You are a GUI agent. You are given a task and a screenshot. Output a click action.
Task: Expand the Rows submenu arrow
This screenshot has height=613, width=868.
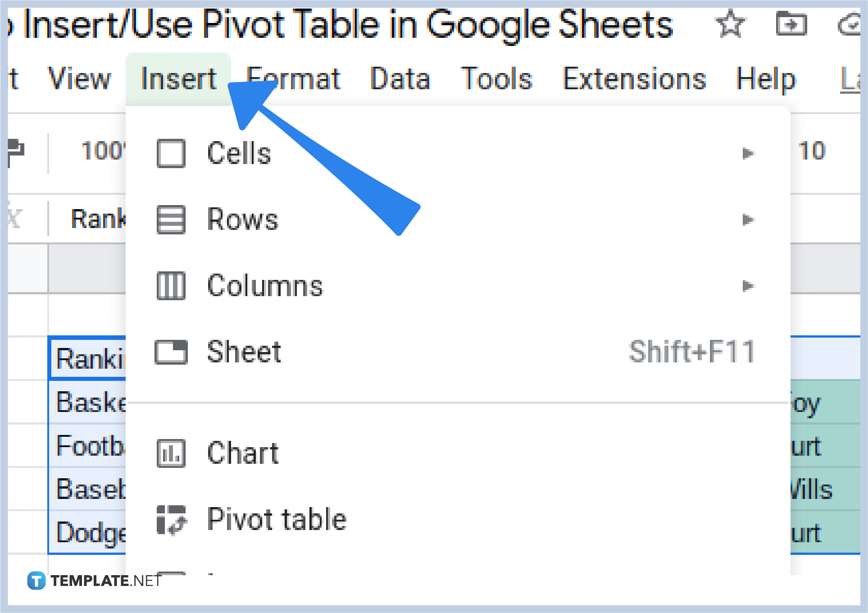[x=748, y=220]
